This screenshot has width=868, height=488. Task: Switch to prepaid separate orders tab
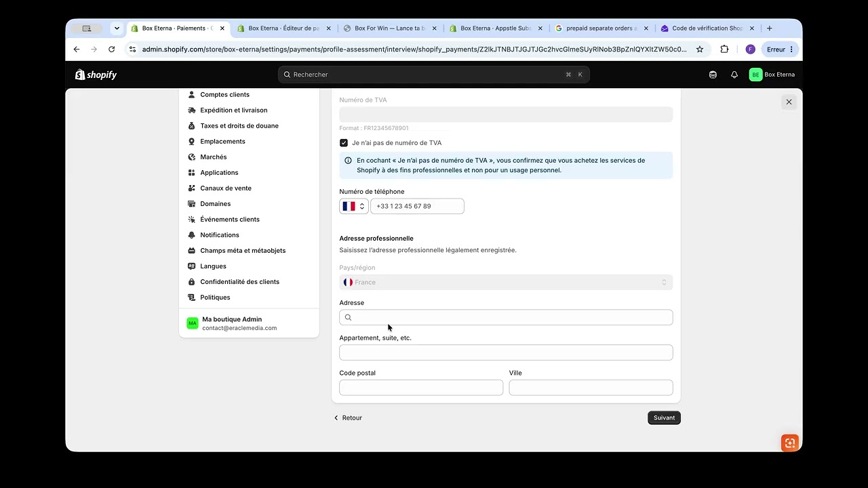601,28
